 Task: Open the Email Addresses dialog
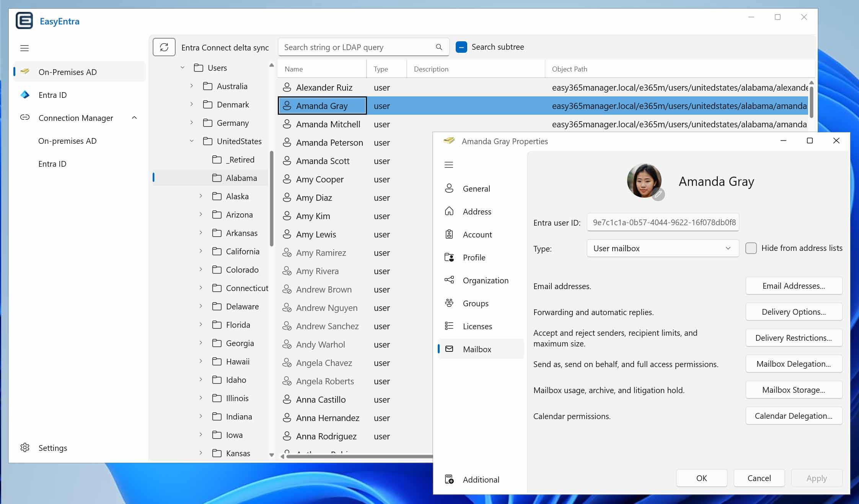coord(794,286)
